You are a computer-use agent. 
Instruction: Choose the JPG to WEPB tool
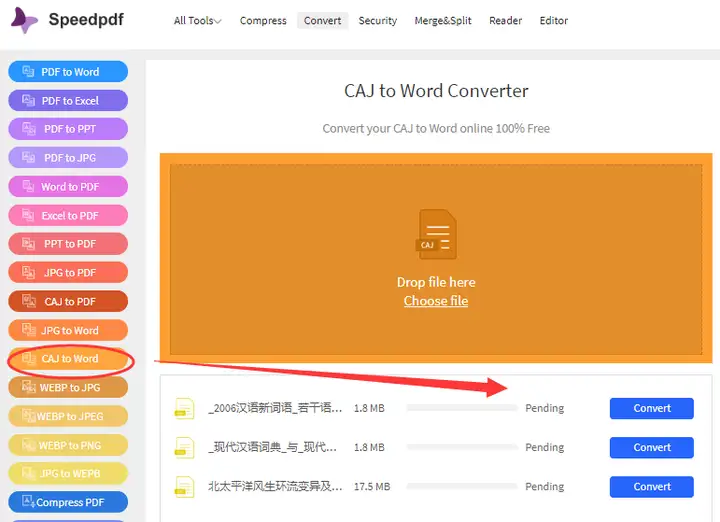point(68,473)
